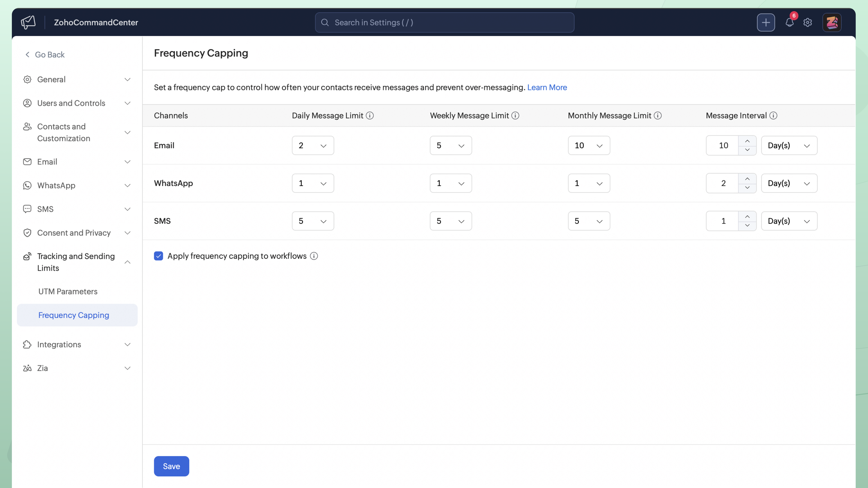The height and width of the screenshot is (488, 868).
Task: Click the Email envelope sidebar icon
Action: pyautogui.click(x=27, y=162)
